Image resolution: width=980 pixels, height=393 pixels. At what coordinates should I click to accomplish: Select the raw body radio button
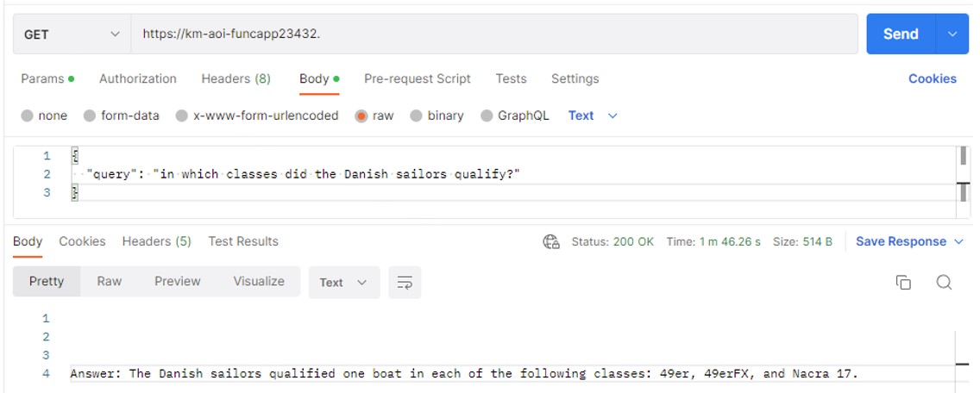point(361,116)
